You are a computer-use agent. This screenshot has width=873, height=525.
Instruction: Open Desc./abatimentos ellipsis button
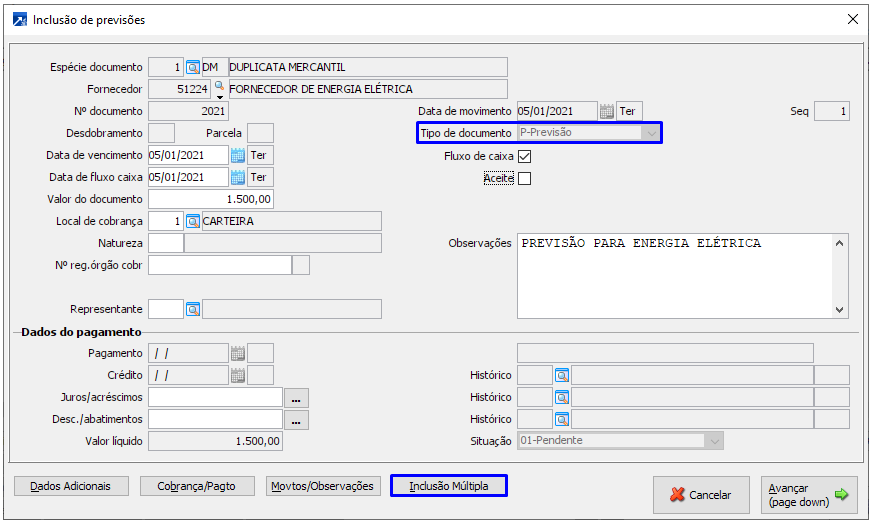[296, 420]
